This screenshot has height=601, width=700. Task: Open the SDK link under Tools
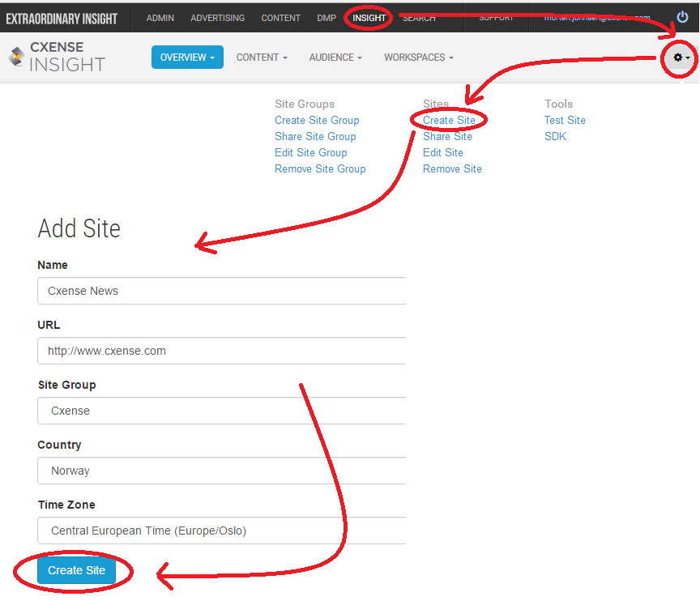pyautogui.click(x=555, y=137)
